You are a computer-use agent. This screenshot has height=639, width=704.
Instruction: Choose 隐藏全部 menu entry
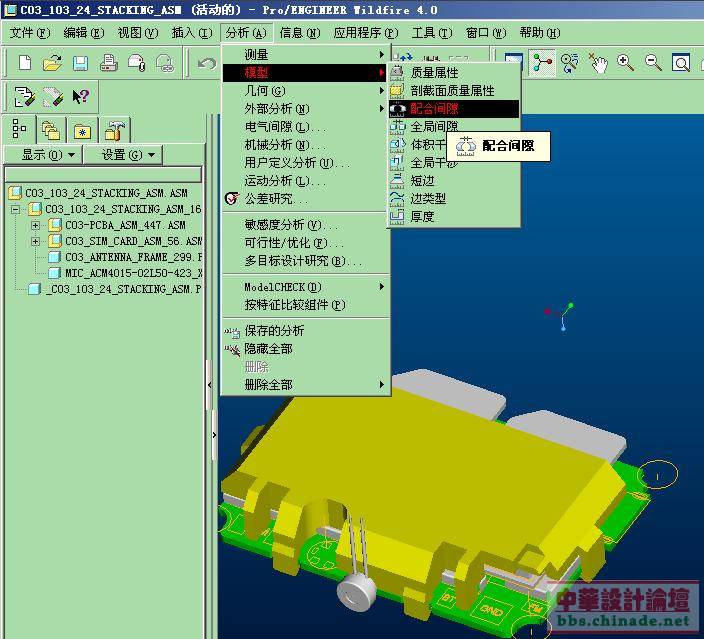[304, 349]
